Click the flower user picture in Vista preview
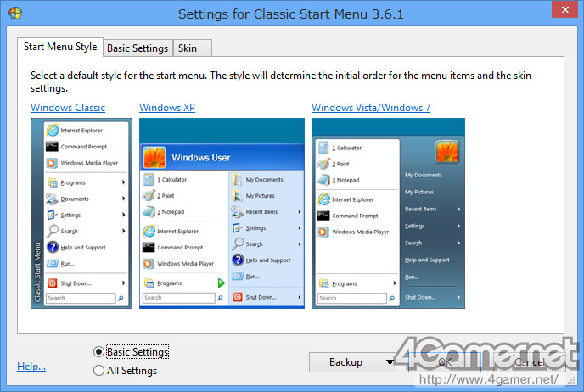 click(x=447, y=152)
